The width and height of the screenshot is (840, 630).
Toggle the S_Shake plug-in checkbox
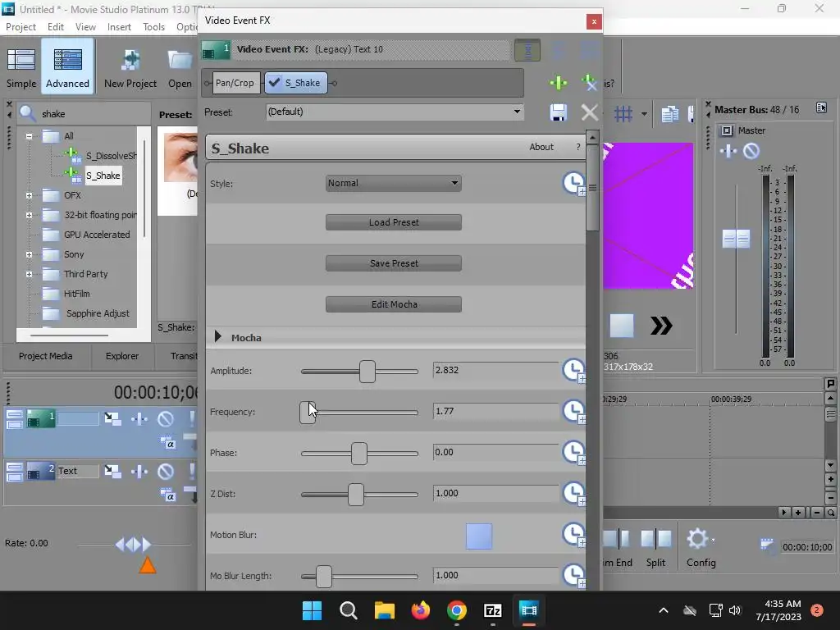click(274, 83)
